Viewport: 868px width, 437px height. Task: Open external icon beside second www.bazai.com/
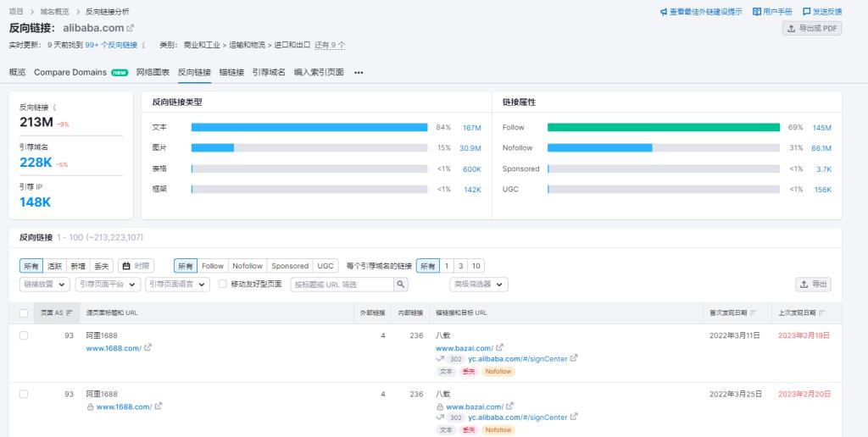click(509, 407)
